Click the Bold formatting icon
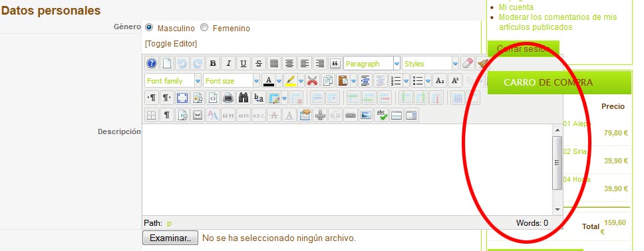644x251 pixels. pos(213,64)
